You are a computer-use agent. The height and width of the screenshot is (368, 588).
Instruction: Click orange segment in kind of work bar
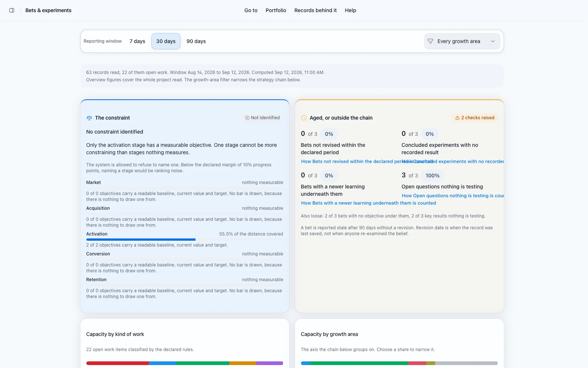click(243, 363)
